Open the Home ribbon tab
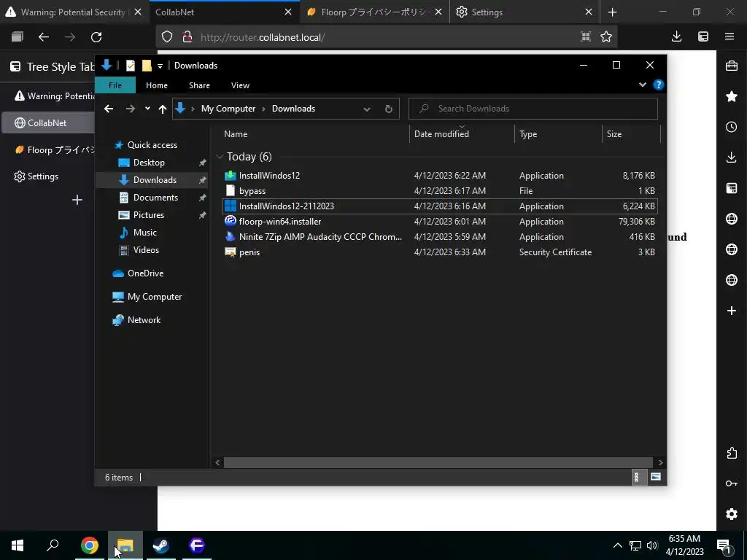Screen dimensions: 747x560 tap(157, 85)
